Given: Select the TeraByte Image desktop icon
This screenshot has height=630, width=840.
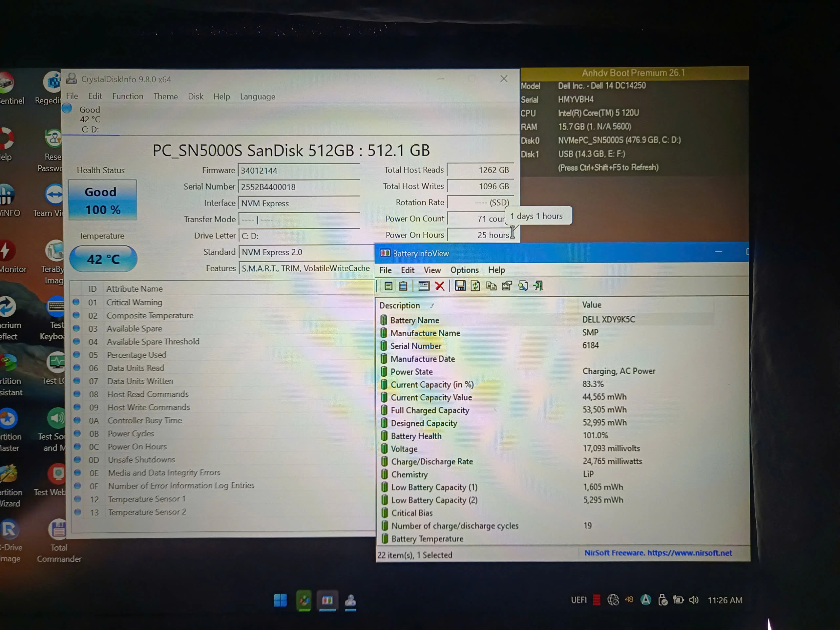Looking at the screenshot, I should 53,263.
